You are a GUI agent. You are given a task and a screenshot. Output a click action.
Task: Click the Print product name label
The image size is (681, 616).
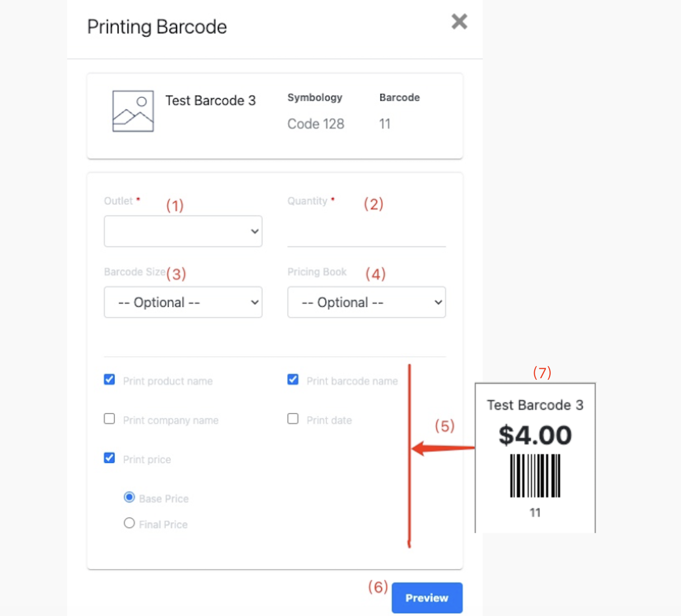point(168,381)
